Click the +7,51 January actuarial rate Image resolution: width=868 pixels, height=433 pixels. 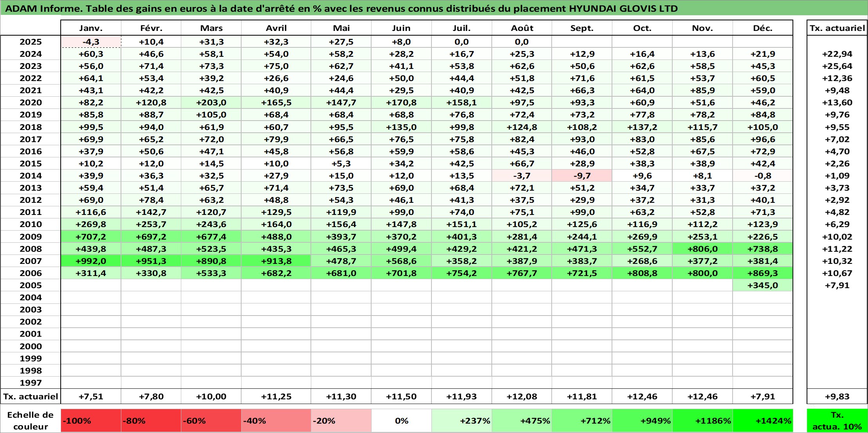(91, 397)
